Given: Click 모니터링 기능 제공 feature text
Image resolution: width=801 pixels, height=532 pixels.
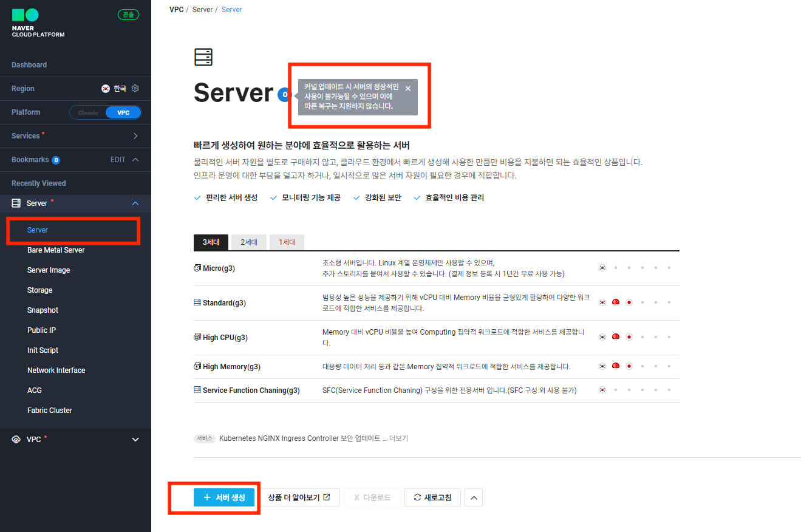Looking at the screenshot, I should [x=312, y=198].
